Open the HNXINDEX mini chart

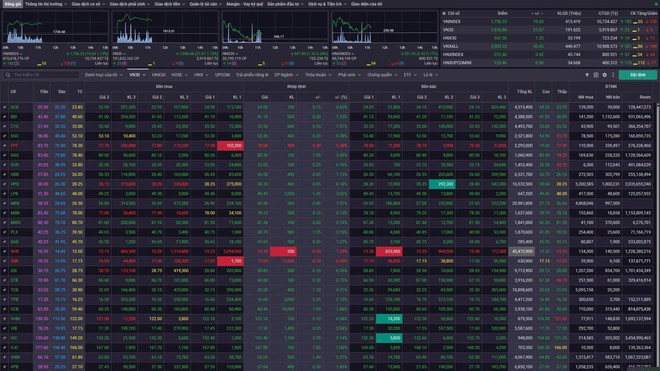point(384,28)
